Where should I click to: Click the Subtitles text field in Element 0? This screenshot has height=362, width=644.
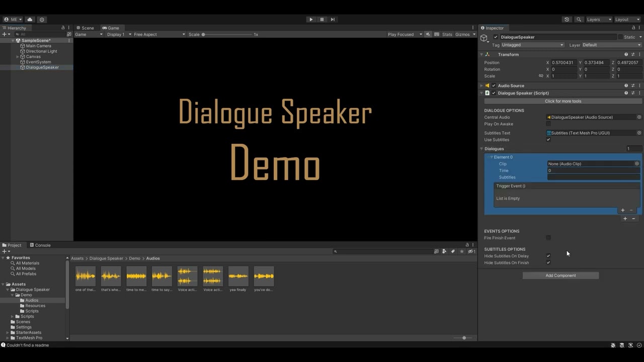coord(594,177)
